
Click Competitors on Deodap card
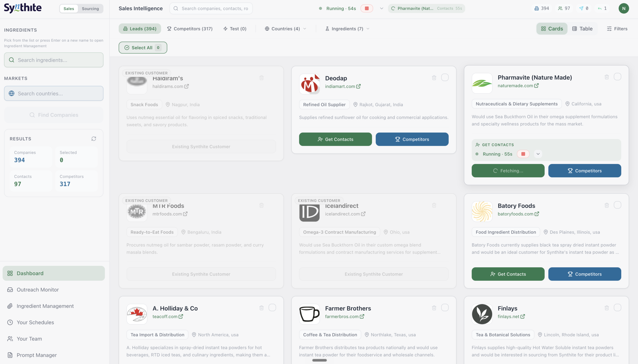click(x=412, y=139)
